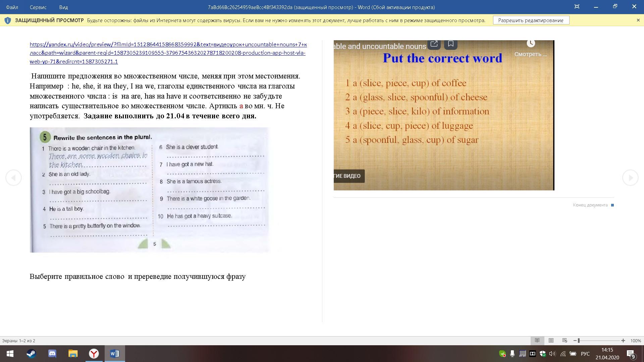The height and width of the screenshot is (362, 644).
Task: Go to next screen with right arrow
Action: (630, 178)
